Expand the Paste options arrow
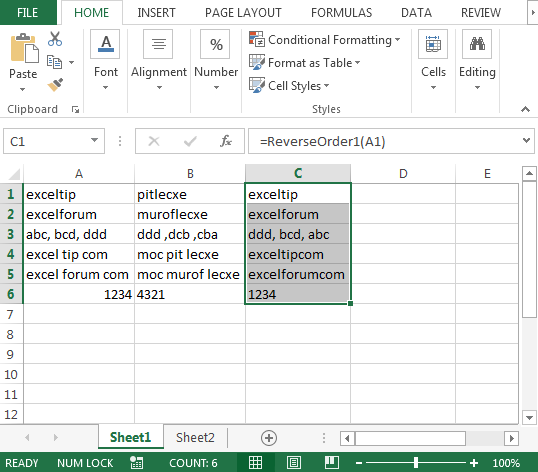The image size is (538, 472). coord(23,90)
